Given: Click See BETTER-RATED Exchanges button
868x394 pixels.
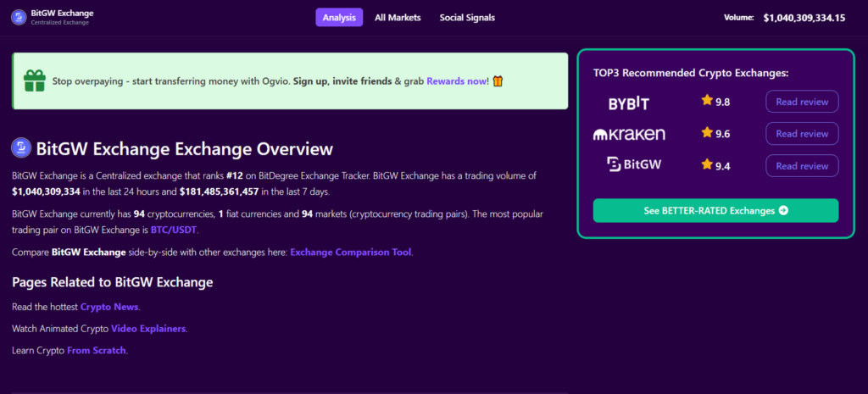Looking at the screenshot, I should coord(715,210).
